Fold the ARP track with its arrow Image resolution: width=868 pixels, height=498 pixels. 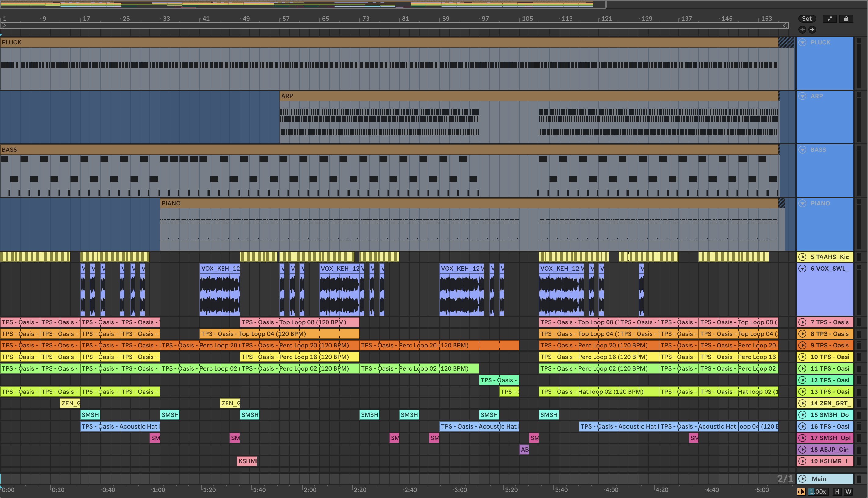pyautogui.click(x=803, y=96)
